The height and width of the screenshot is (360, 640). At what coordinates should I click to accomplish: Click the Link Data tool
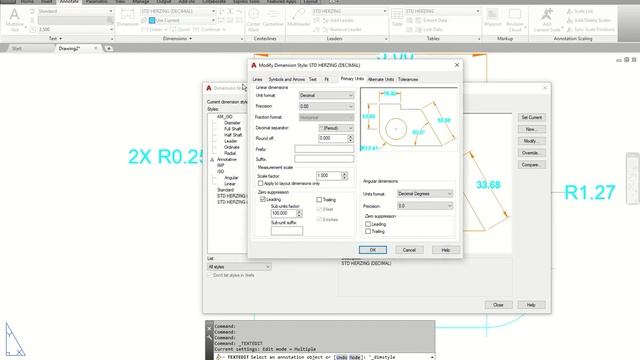click(429, 29)
